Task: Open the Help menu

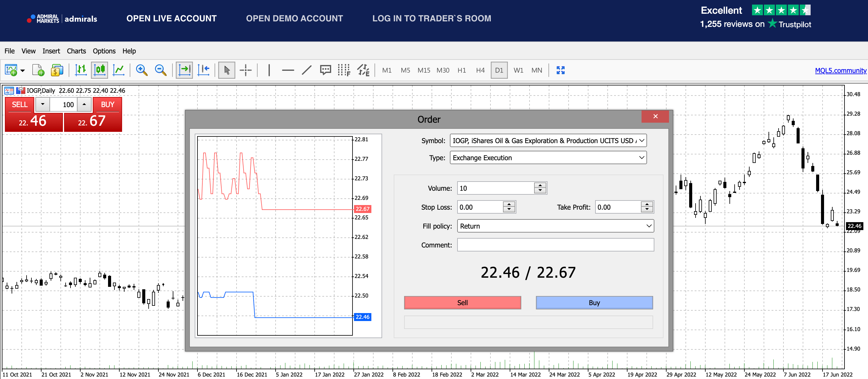Action: 129,51
